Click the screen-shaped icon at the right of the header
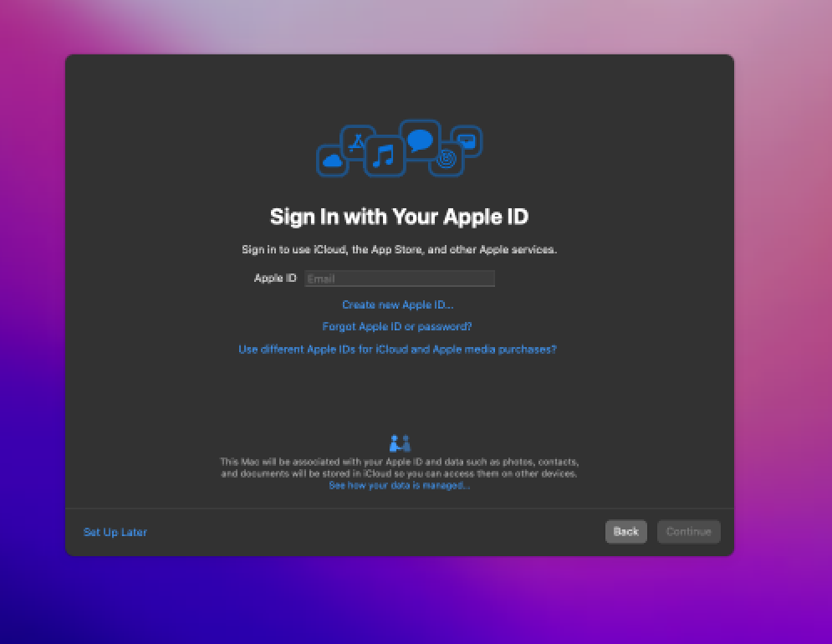The height and width of the screenshot is (644, 832). [x=467, y=141]
